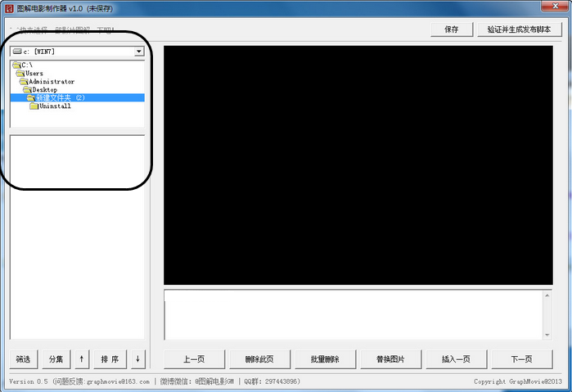This screenshot has width=572, height=392.
Task: Click the black image preview area
Action: pyautogui.click(x=358, y=165)
